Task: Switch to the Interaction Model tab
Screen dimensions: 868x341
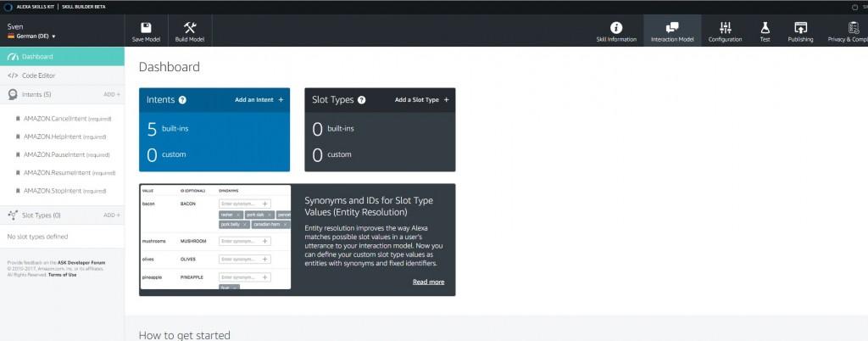Action: [x=672, y=31]
